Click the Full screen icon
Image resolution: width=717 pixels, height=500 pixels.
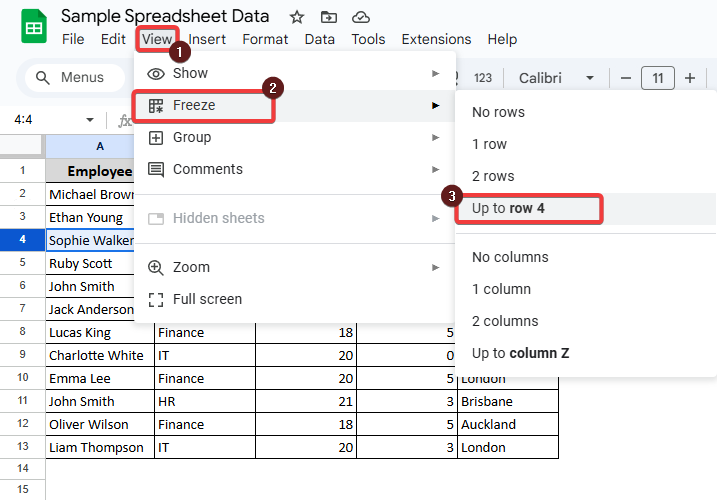(156, 299)
